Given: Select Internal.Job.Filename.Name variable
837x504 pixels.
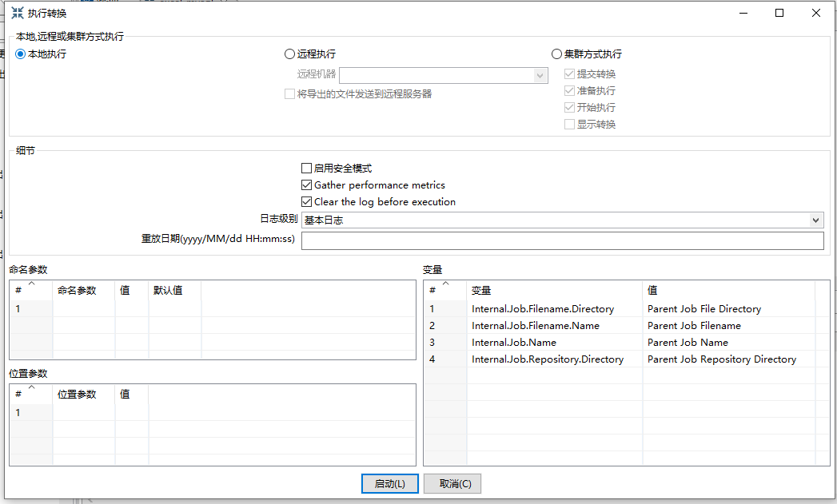Looking at the screenshot, I should [x=536, y=326].
